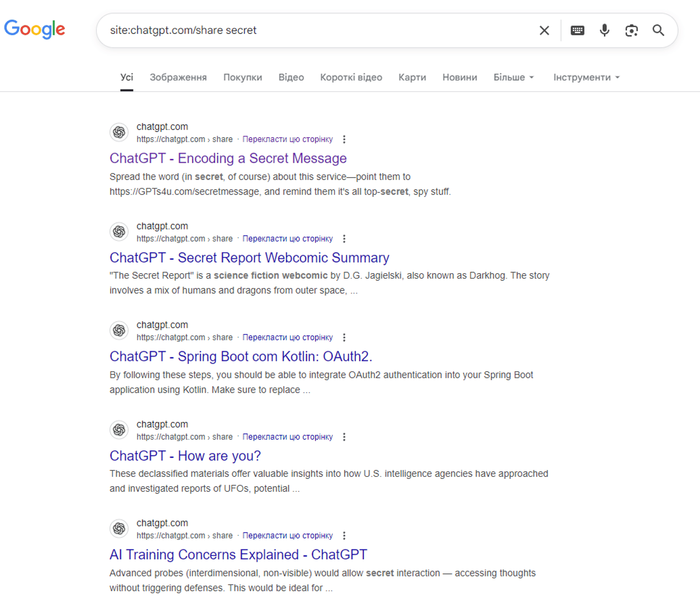Click the three-dot menu near the How are you result
Viewport: 700px width, 606px height.
pyautogui.click(x=344, y=437)
